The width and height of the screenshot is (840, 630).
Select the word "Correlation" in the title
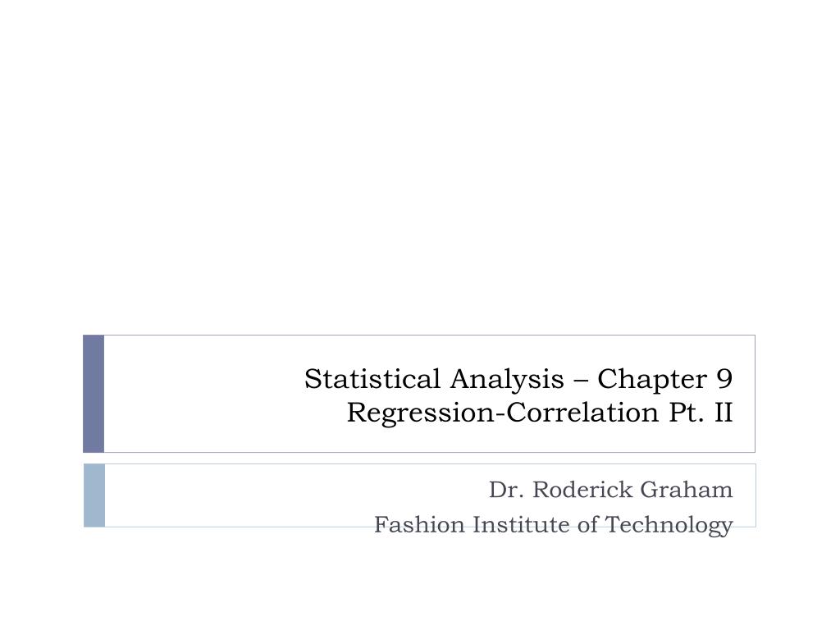[583, 413]
